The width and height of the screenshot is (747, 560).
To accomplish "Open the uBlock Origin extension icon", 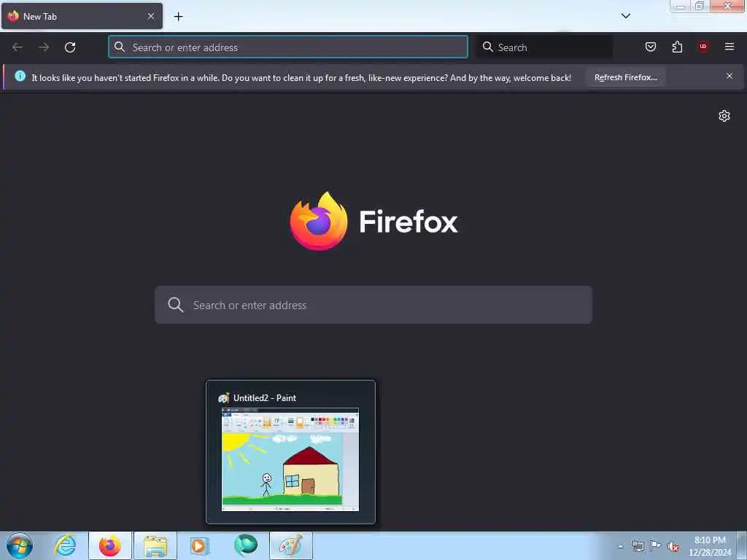I will [703, 47].
